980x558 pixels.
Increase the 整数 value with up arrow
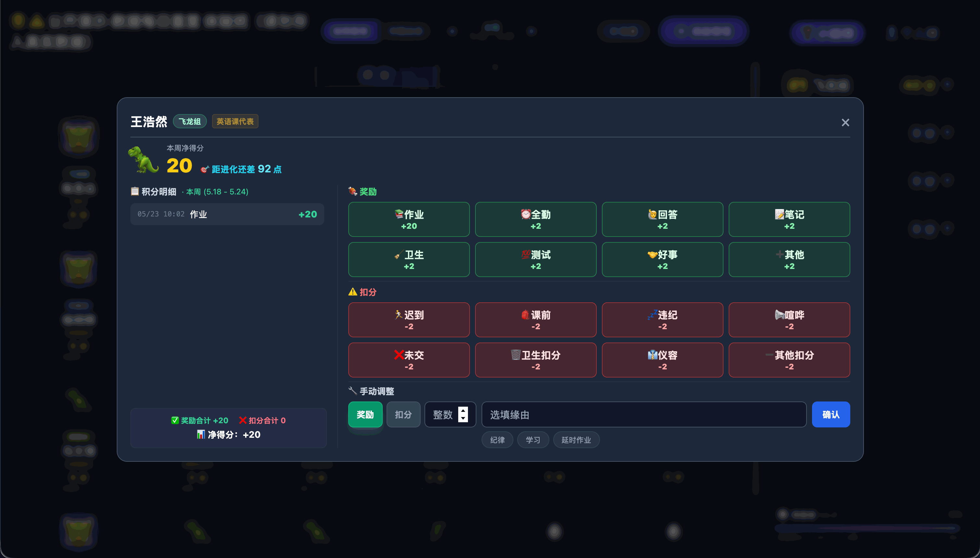point(463,411)
